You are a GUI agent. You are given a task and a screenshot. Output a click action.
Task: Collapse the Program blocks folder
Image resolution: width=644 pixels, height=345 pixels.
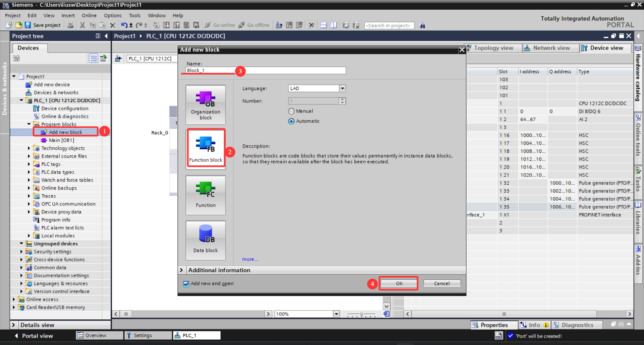pyautogui.click(x=29, y=124)
